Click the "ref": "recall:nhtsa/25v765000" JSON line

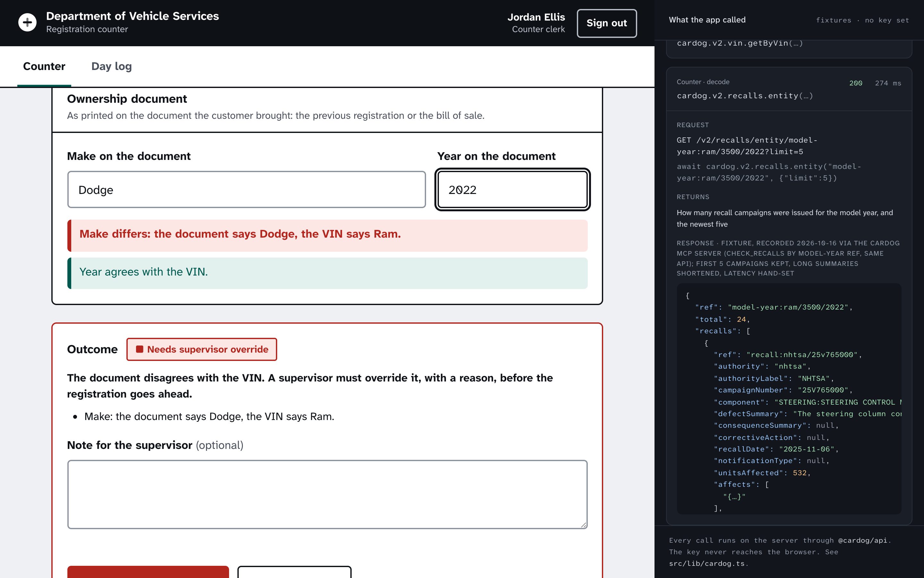788,355
